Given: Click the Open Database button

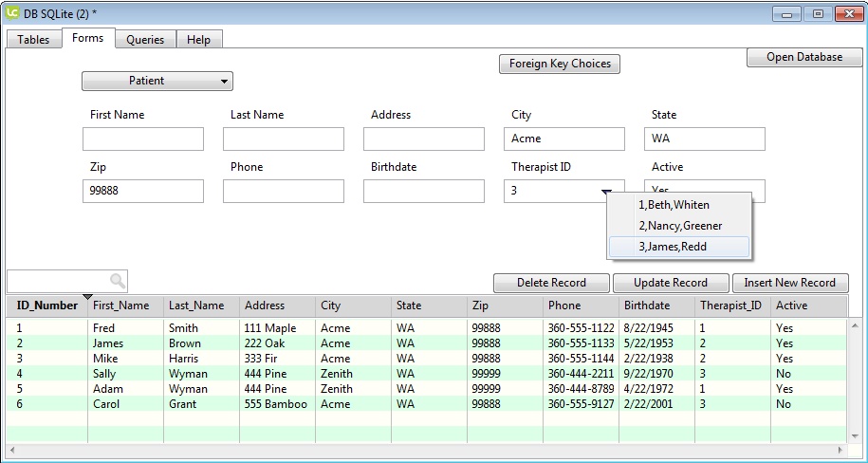Looking at the screenshot, I should click(804, 58).
